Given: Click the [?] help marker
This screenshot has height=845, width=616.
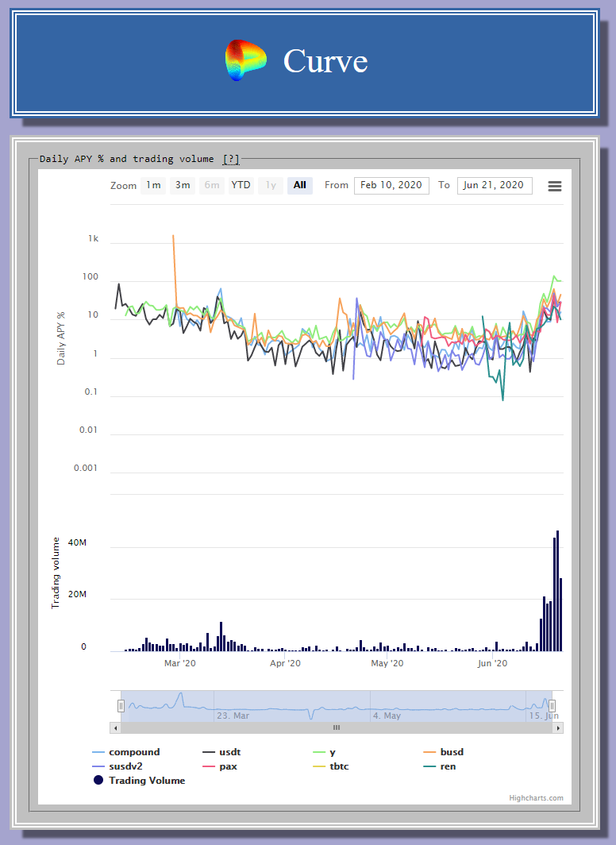Looking at the screenshot, I should [231, 159].
